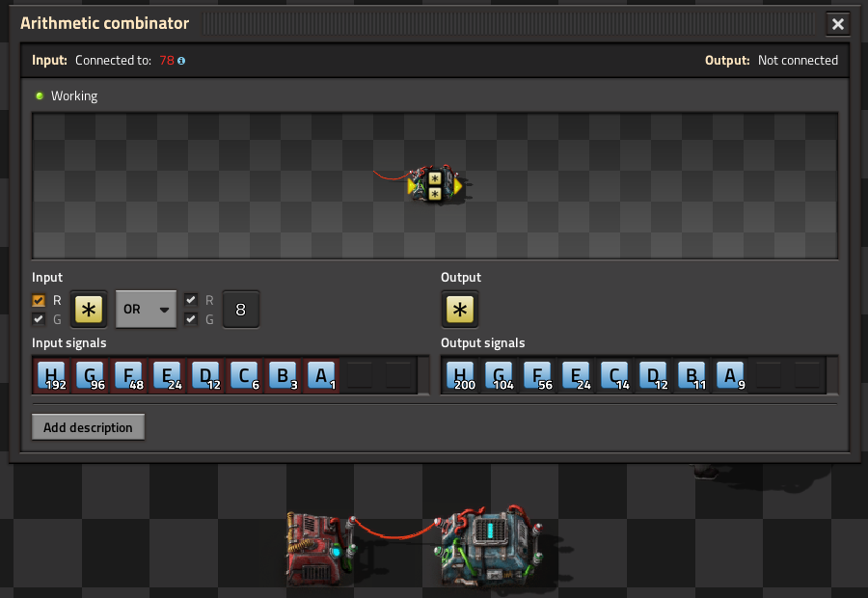Click the Not connected output text
868x598 pixels.
pyautogui.click(x=798, y=61)
